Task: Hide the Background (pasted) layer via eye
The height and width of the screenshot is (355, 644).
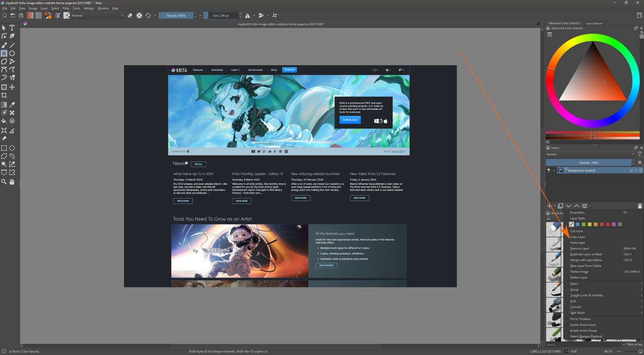Action: coord(549,170)
